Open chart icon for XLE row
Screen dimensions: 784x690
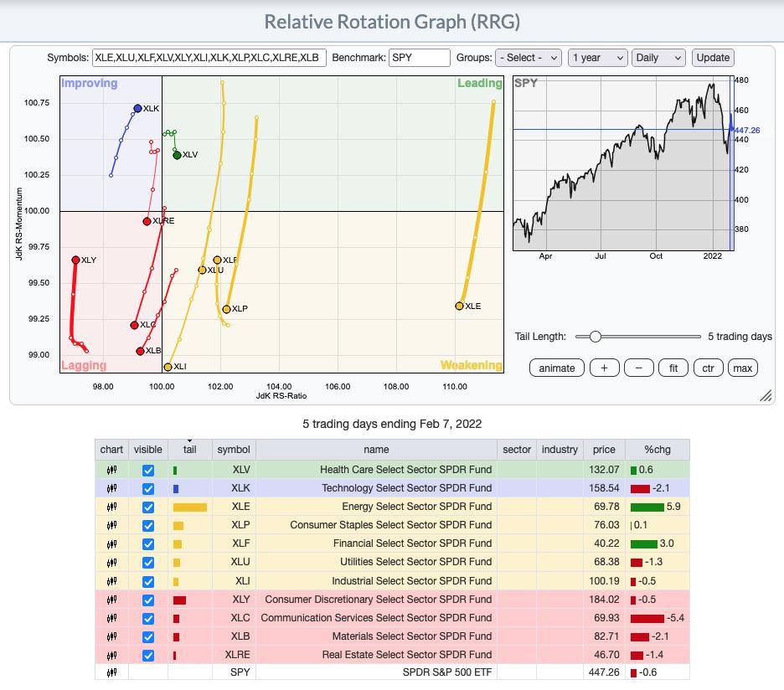pyautogui.click(x=111, y=507)
